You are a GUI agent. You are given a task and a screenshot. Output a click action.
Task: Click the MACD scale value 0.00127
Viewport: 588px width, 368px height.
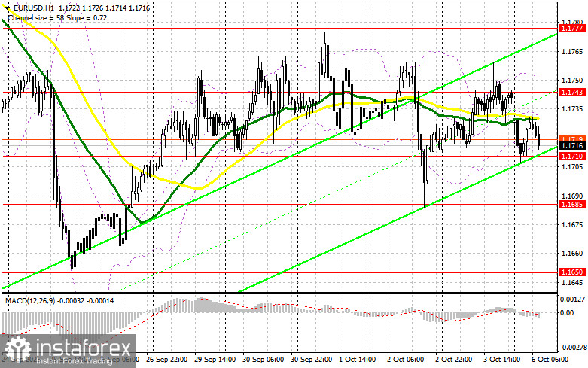pyautogui.click(x=572, y=299)
